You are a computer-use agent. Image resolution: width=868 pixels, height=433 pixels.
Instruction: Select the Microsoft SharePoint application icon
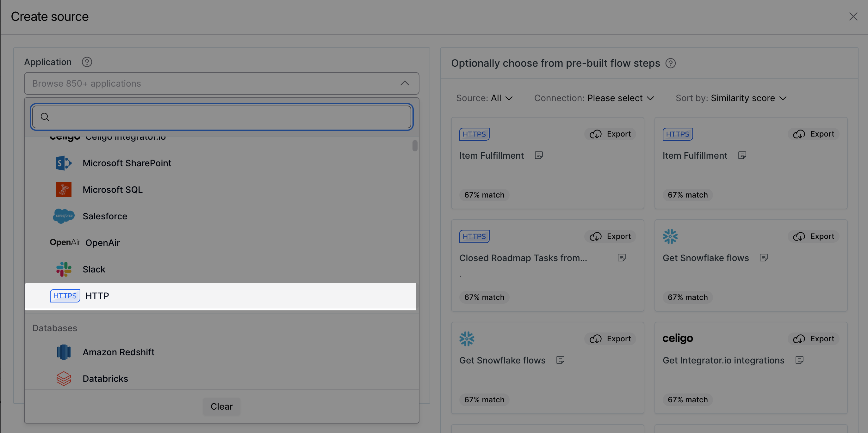click(x=63, y=163)
